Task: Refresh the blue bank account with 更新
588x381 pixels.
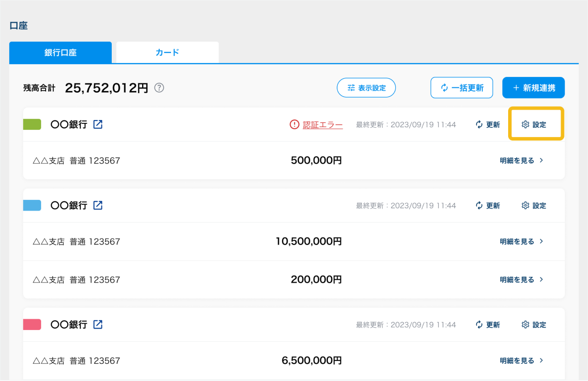Action: click(x=488, y=206)
